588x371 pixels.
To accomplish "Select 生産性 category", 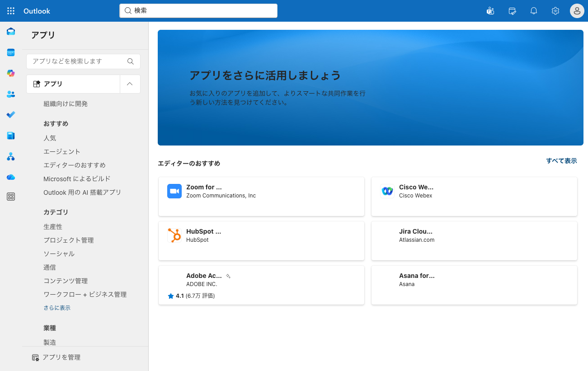I will coord(53,226).
